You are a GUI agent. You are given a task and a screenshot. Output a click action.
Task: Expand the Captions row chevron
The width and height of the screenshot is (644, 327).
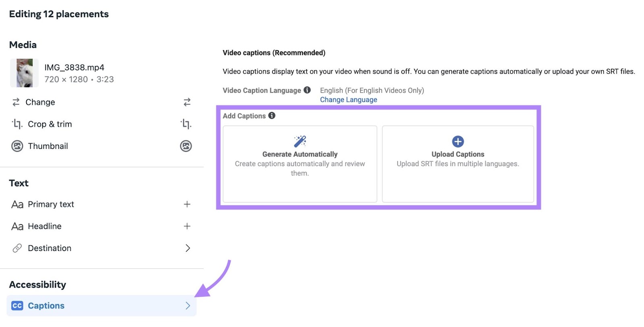[188, 305]
